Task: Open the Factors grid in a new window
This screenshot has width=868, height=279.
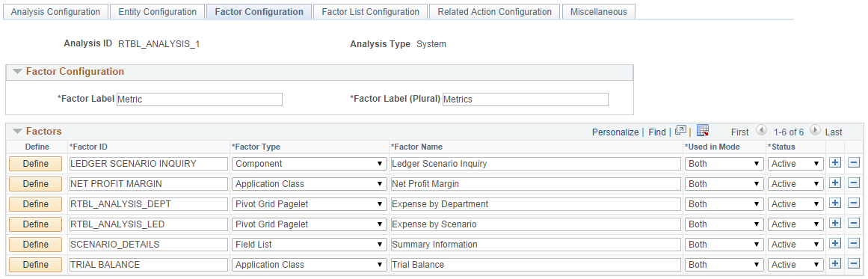Action: pyautogui.click(x=681, y=131)
